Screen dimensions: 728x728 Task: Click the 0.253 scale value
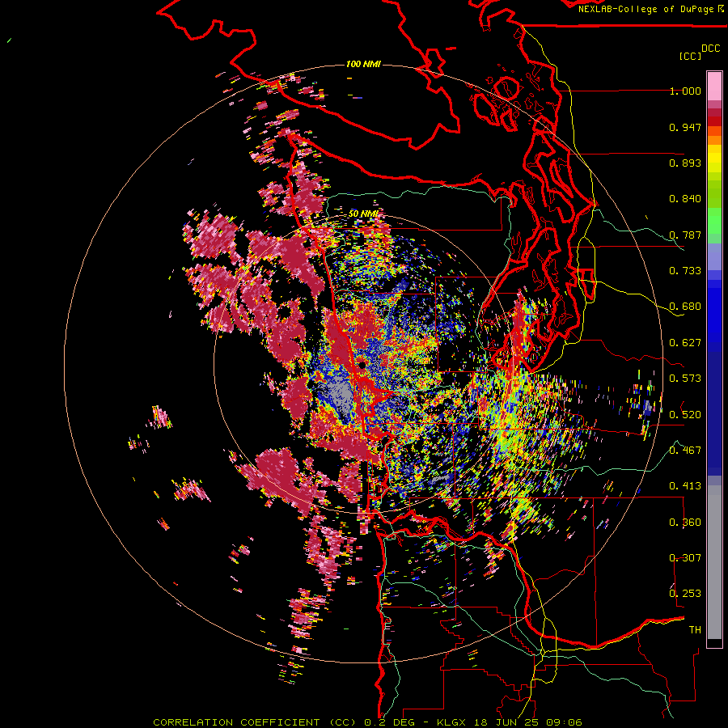685,594
